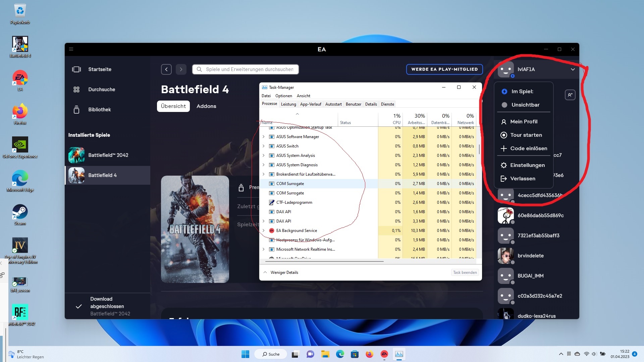Choose Tour starten from account menu

pyautogui.click(x=523, y=135)
